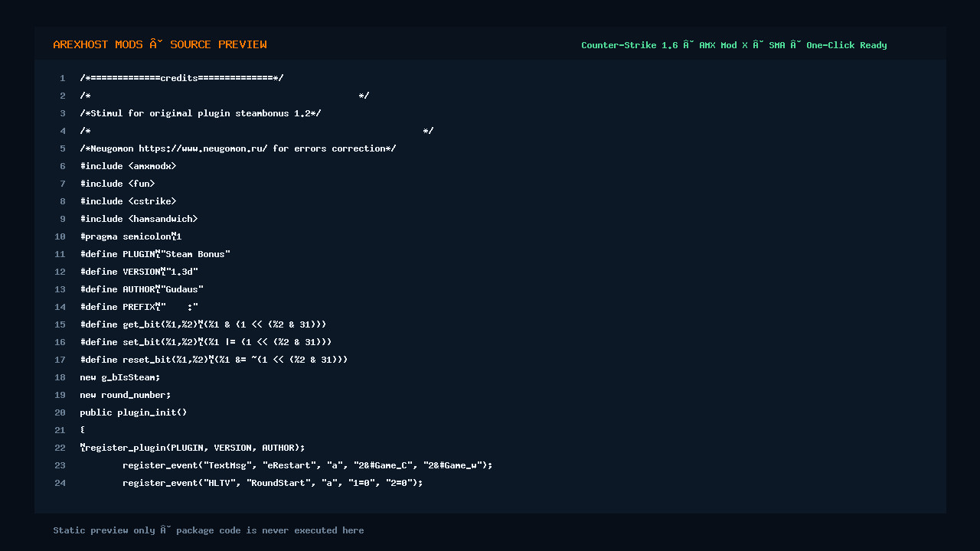
Task: Click line number 1 in the gutter
Action: click(63, 78)
